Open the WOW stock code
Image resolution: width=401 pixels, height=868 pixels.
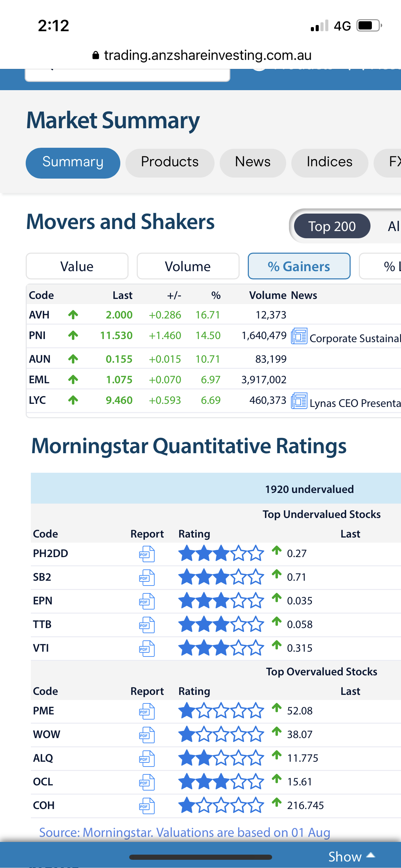click(x=47, y=734)
